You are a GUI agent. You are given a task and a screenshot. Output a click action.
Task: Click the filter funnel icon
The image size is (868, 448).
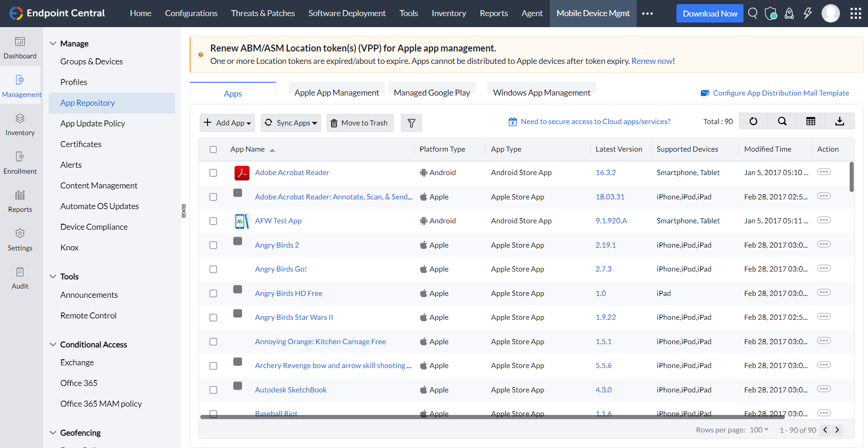point(411,123)
